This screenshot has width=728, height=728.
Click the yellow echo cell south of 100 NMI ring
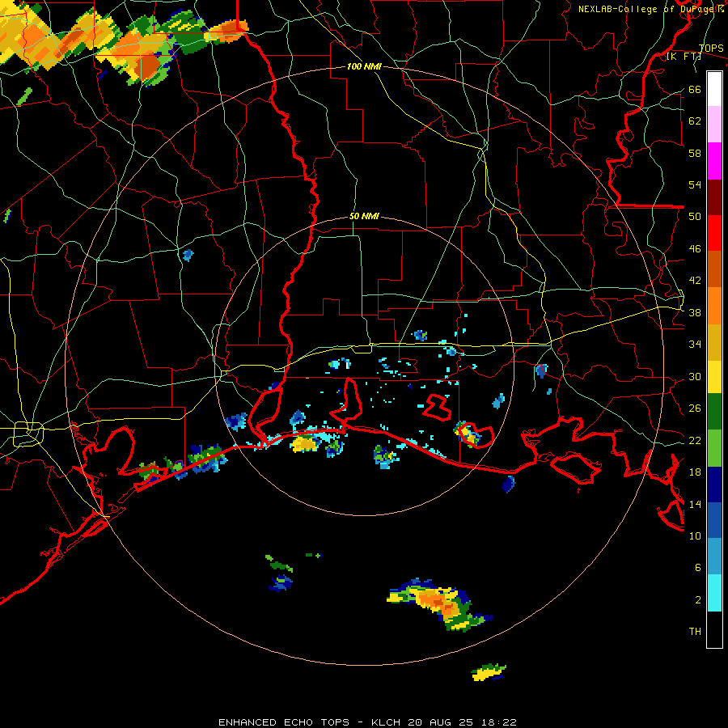tap(489, 672)
